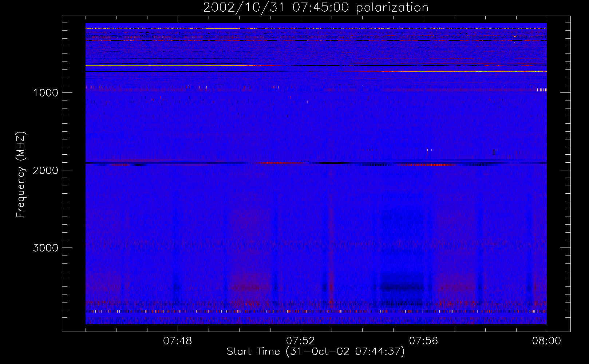
Task: Click the 1000 frequency tick label
Action: pyautogui.click(x=46, y=93)
